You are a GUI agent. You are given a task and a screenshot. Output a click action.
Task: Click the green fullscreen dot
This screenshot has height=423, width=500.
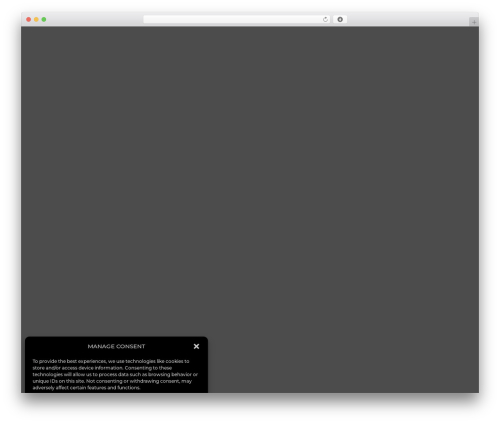pyautogui.click(x=44, y=19)
